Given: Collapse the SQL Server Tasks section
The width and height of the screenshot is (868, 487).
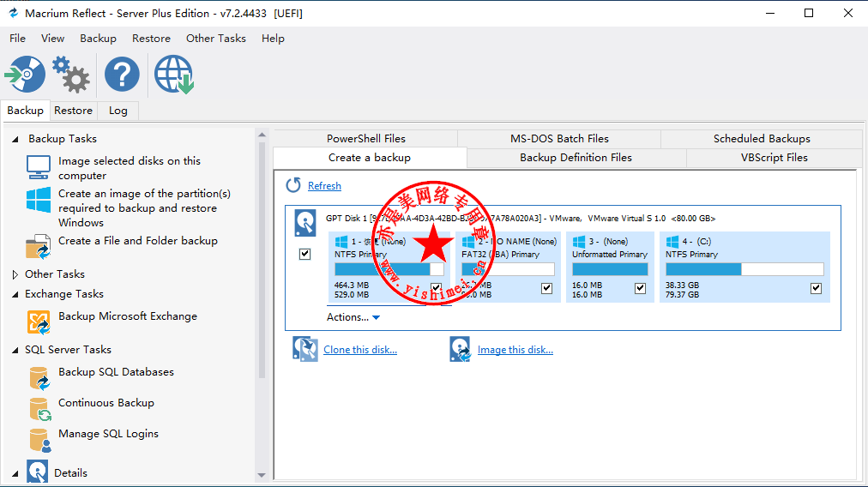Looking at the screenshot, I should 15,350.
